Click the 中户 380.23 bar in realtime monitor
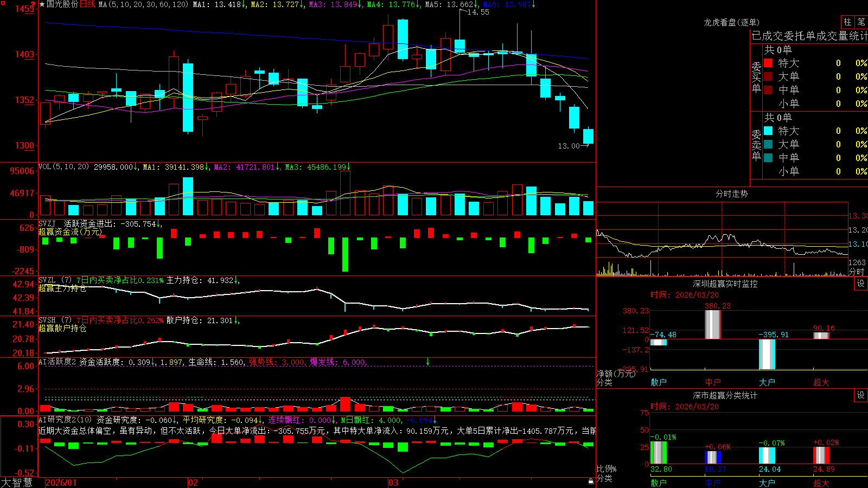Viewport: 868px width, 488px height. click(x=713, y=324)
